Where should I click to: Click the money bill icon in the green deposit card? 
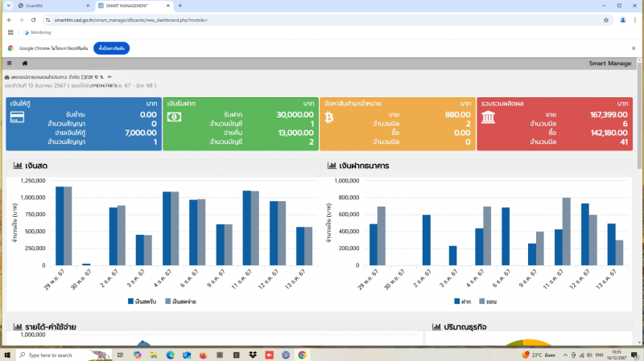(174, 117)
